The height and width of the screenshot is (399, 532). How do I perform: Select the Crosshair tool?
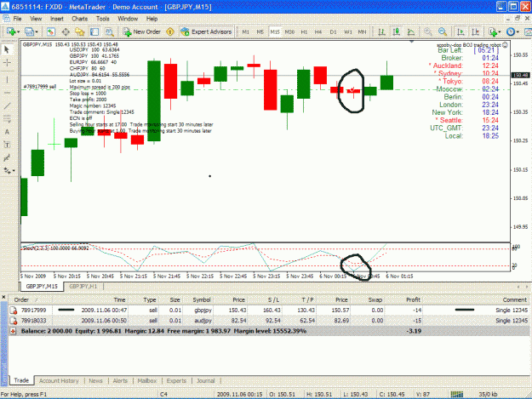tap(7, 63)
